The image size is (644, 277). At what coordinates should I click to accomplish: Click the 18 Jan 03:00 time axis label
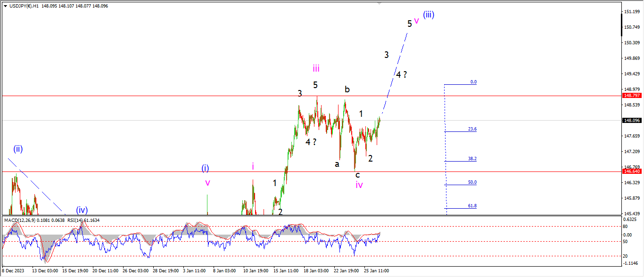[x=317, y=271]
